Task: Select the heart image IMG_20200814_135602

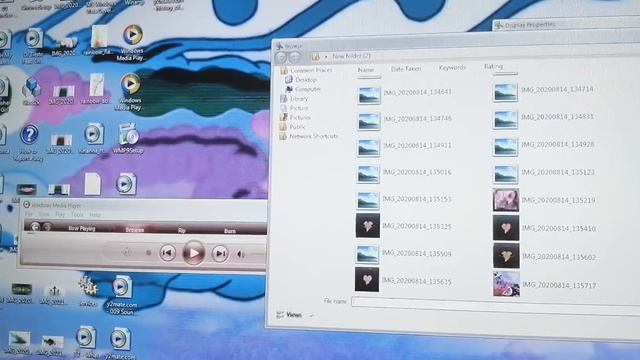Action: click(506, 256)
